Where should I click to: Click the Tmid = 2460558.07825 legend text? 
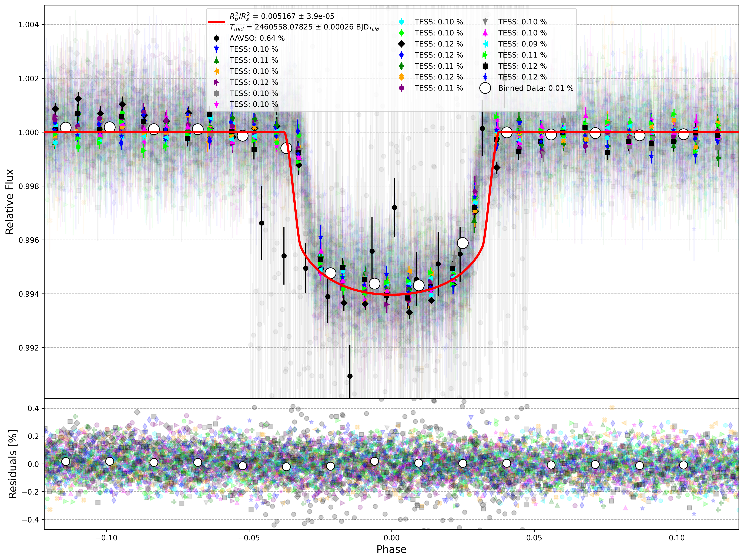[x=304, y=27]
